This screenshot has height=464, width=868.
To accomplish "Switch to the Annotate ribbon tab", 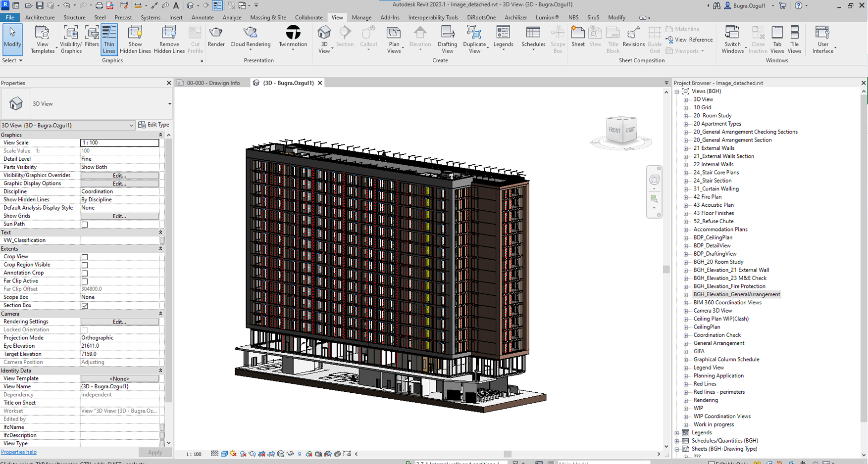I will [x=203, y=17].
